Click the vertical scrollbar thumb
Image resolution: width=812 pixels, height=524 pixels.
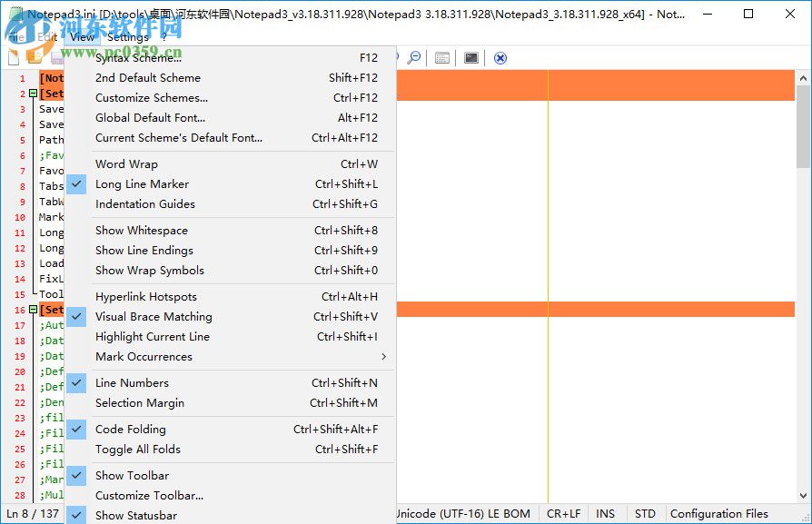click(803, 127)
